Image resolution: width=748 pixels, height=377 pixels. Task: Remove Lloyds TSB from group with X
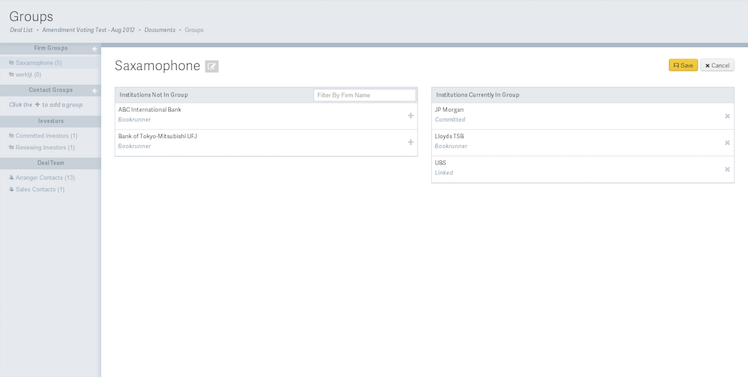pyautogui.click(x=727, y=143)
